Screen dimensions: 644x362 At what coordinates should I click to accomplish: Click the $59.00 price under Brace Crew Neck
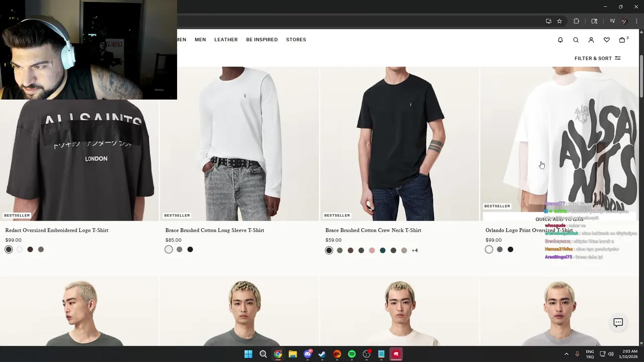pos(333,240)
